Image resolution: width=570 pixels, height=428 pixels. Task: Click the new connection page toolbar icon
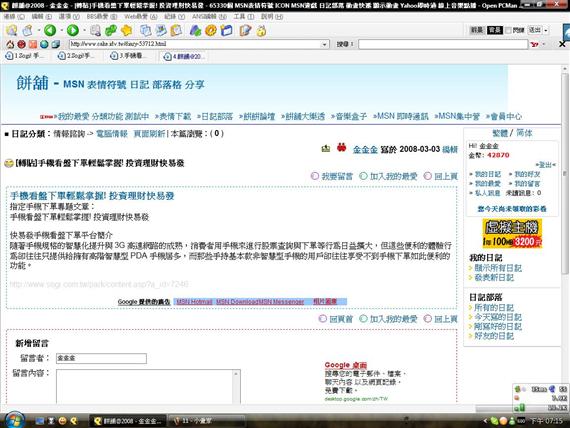coord(28,30)
